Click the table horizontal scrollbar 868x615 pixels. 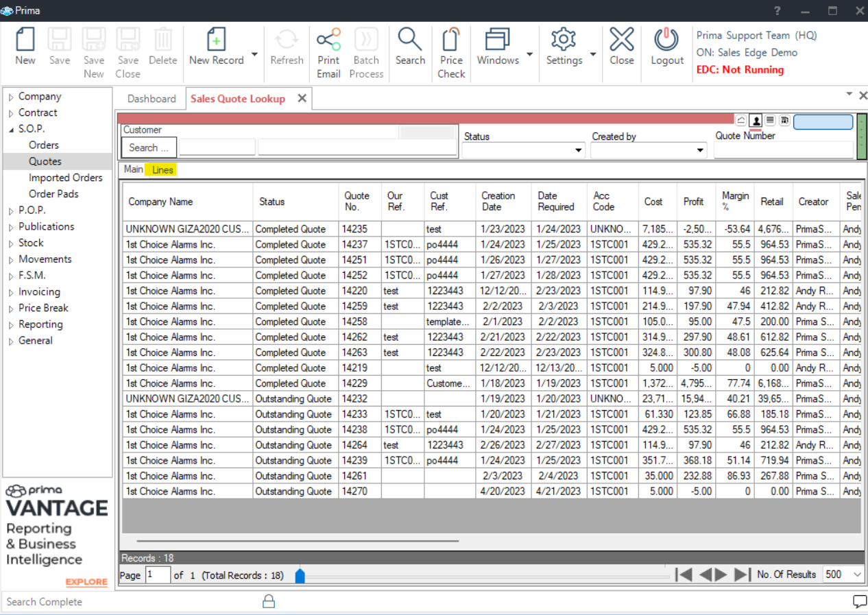(298, 541)
